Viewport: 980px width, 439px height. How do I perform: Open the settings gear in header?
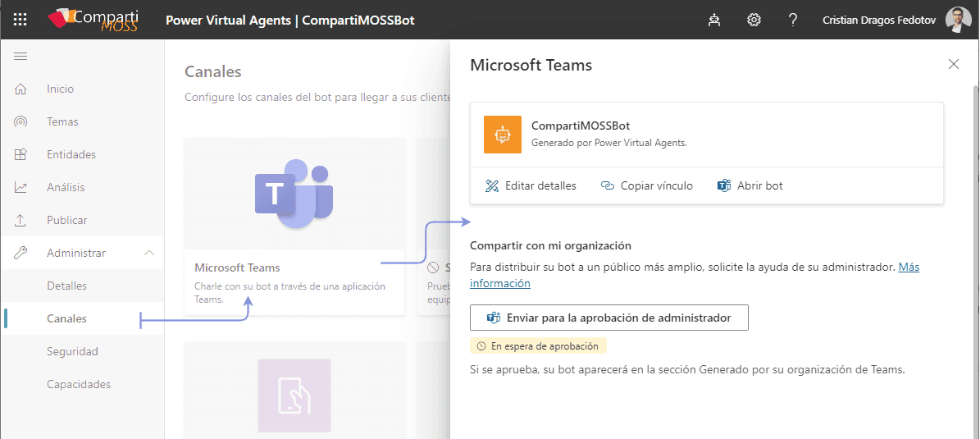[754, 20]
